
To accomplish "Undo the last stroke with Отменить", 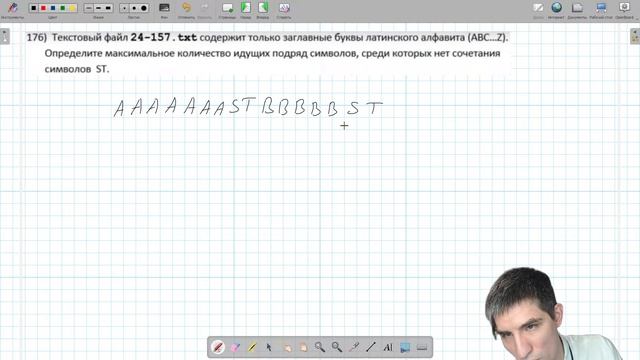I will (x=186, y=9).
